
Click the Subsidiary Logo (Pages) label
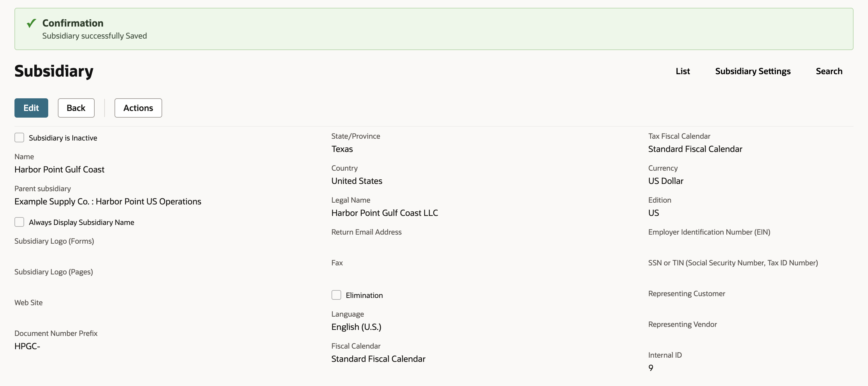54,272
